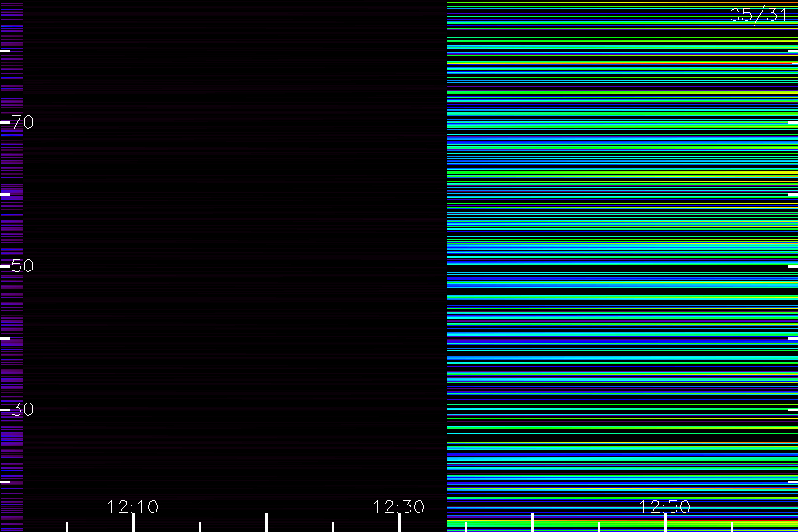Click the 30 frequency axis label

[22, 410]
